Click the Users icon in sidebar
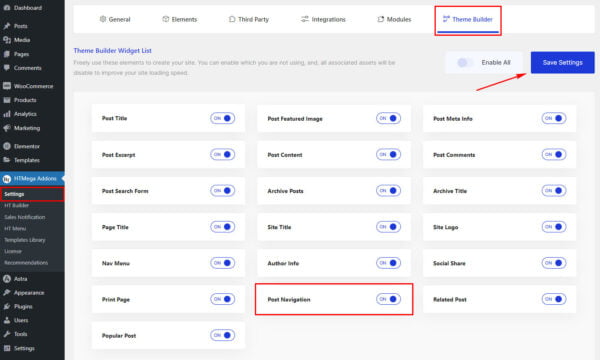Viewport: 600px width, 360px height. (7, 320)
